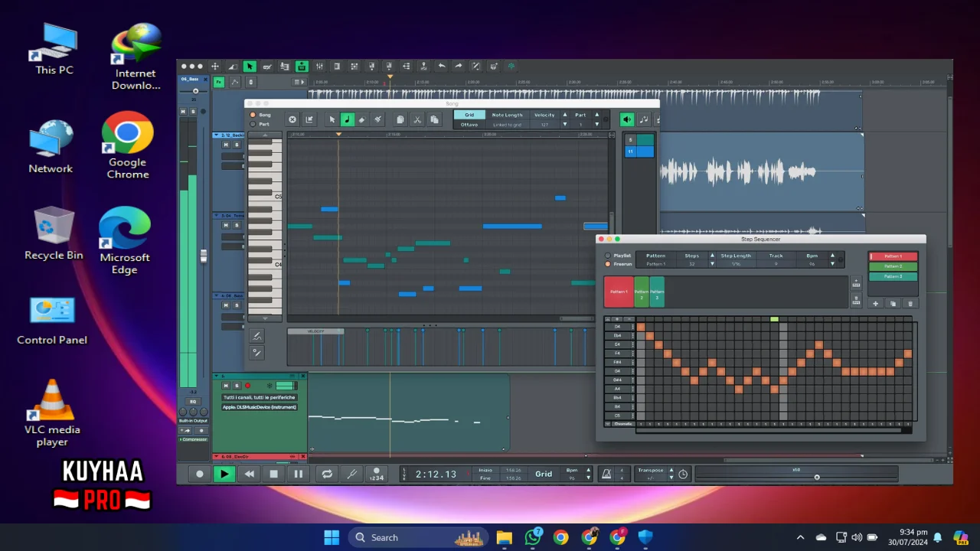Click the automation curve icon beside Fx

pos(236,82)
